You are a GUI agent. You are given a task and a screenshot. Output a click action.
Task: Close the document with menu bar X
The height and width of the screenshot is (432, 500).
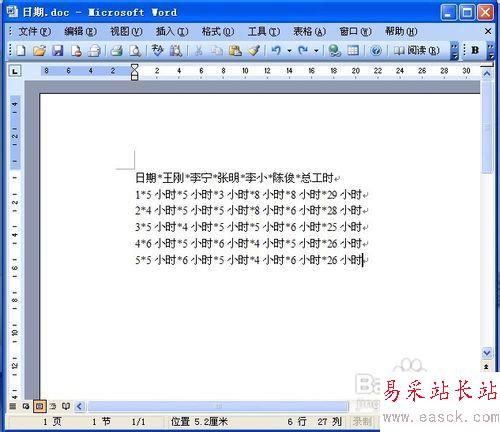[x=488, y=31]
